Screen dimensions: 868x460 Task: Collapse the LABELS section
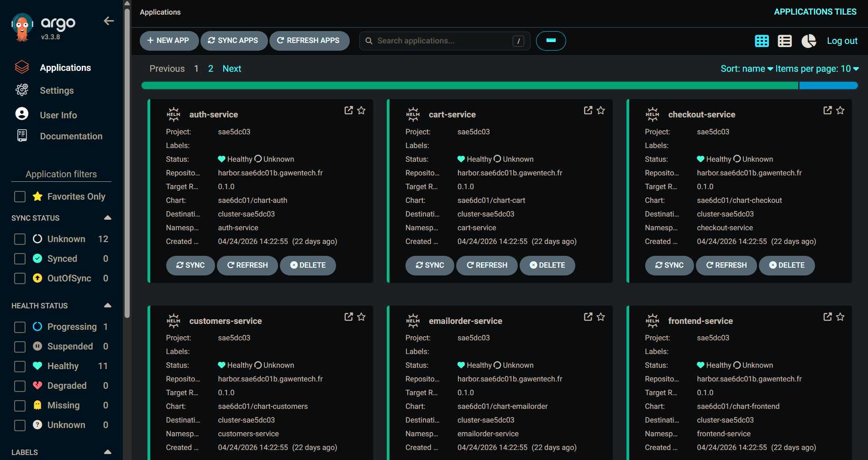pos(108,452)
